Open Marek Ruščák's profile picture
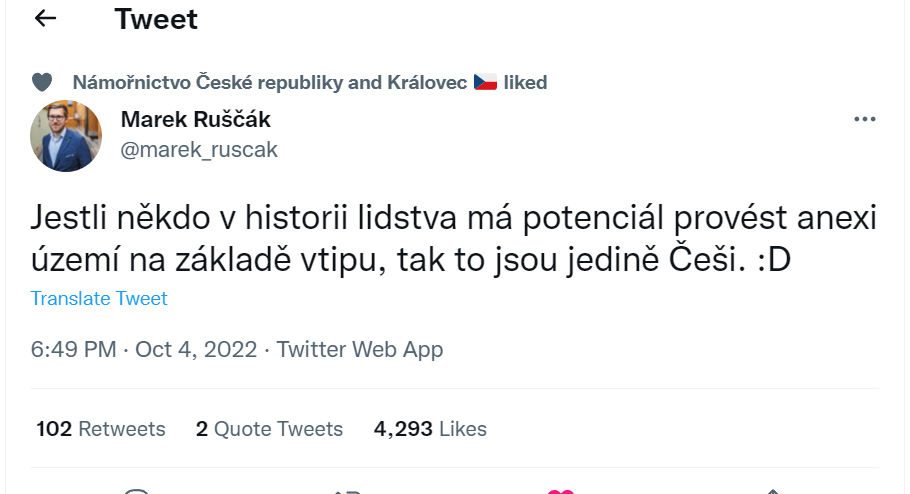This screenshot has height=494, width=910. [66, 135]
